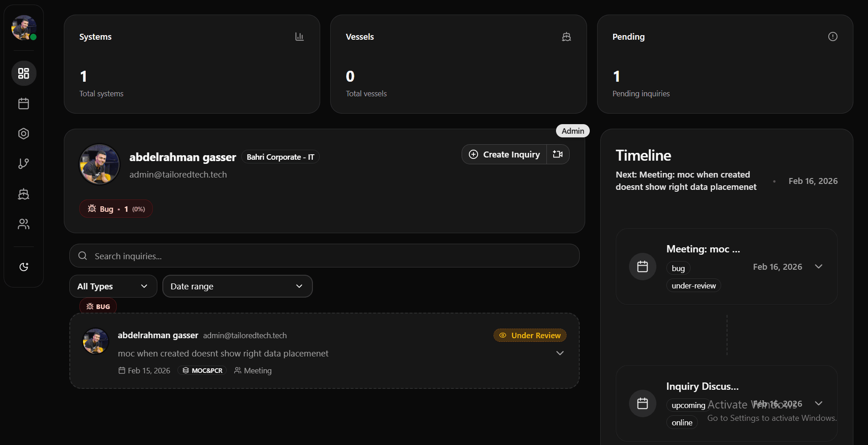Expand the Inquiry Discussion timeline entry
The height and width of the screenshot is (445, 868).
pos(819,403)
